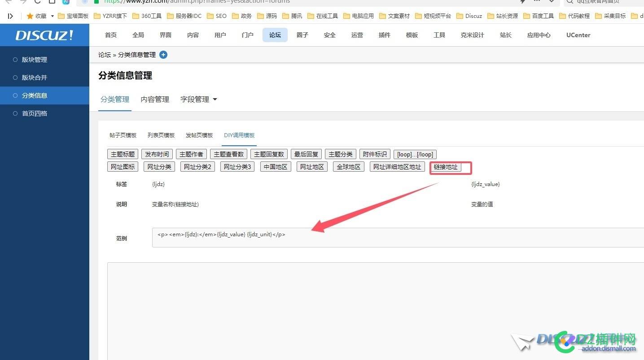Switch to the 列表页模板 template tab

point(161,134)
